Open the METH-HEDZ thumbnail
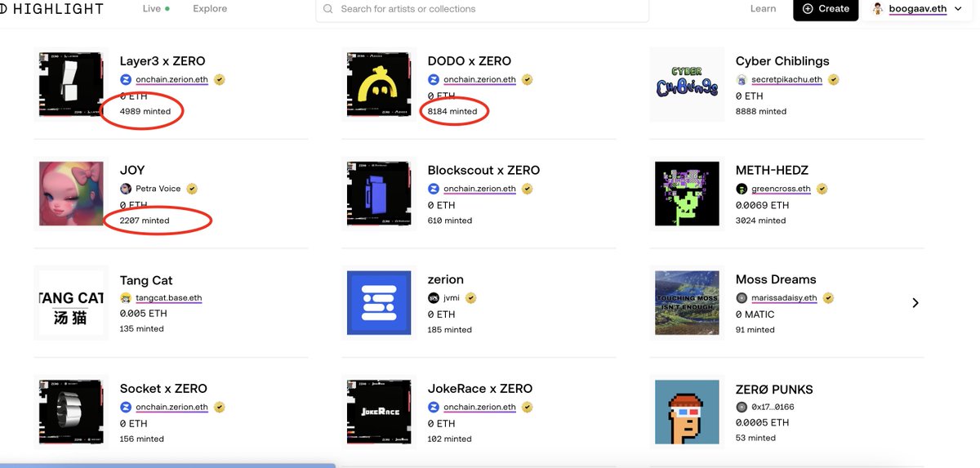Viewport: 980px width, 468px height. pos(687,194)
